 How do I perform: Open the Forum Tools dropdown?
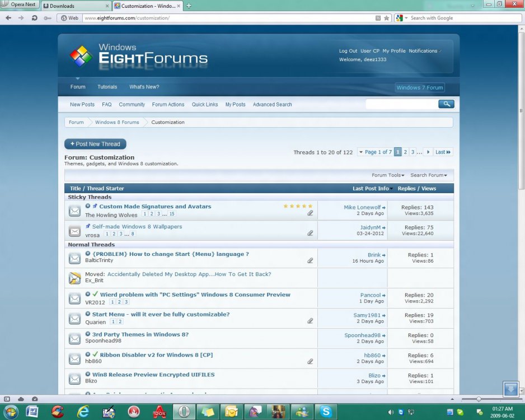click(x=388, y=175)
